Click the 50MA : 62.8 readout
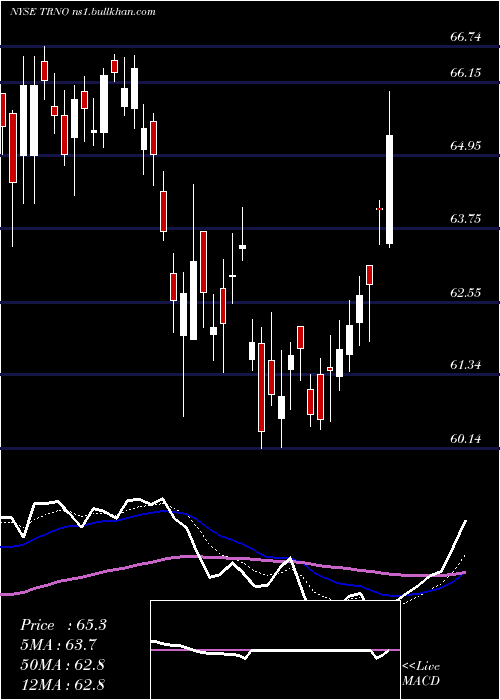The height and width of the screenshot is (700, 500). coord(62,665)
